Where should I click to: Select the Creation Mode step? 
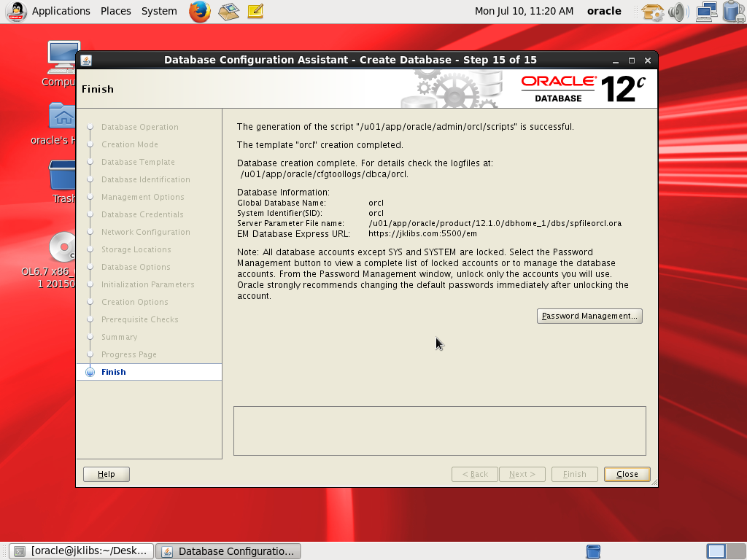130,145
